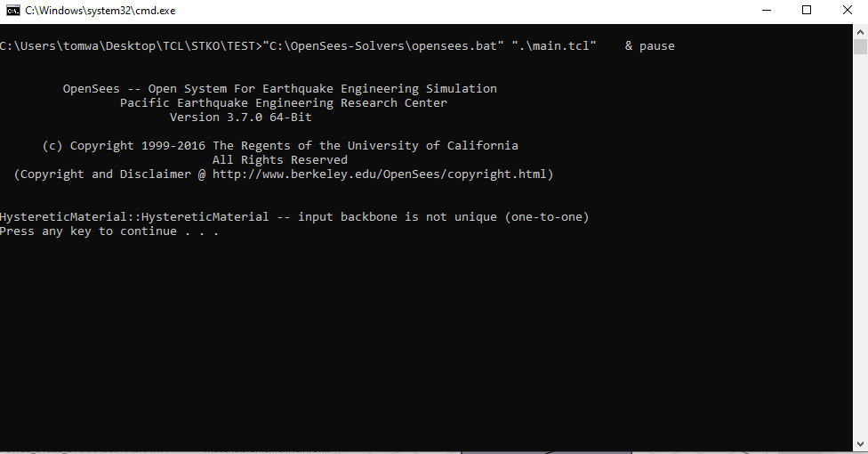Click the title text C:\Windows\system32\cmd.exe
The width and height of the screenshot is (868, 454).
pyautogui.click(x=100, y=11)
